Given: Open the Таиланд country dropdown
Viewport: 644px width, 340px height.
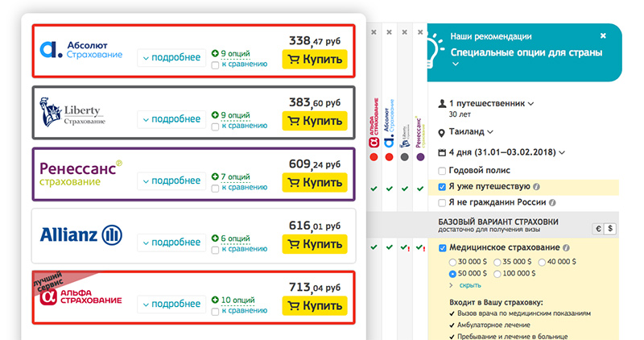Looking at the screenshot, I should (471, 132).
